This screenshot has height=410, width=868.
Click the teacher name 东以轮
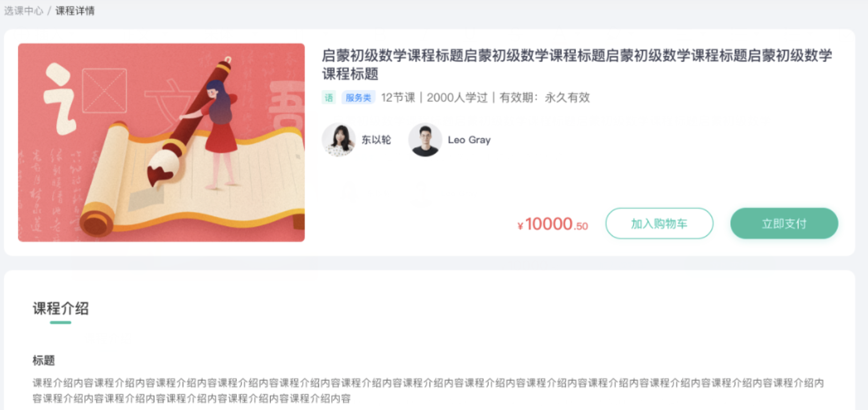point(376,140)
